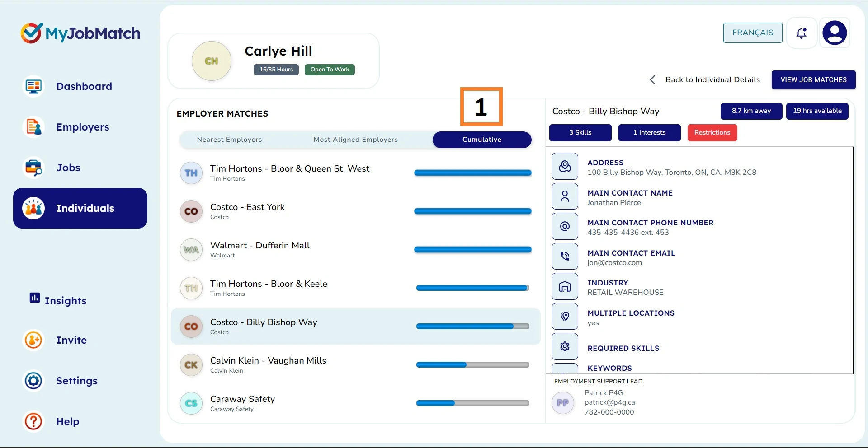
Task: Click match bar for Calvin Klein Vaughan Mills
Action: [x=473, y=365]
